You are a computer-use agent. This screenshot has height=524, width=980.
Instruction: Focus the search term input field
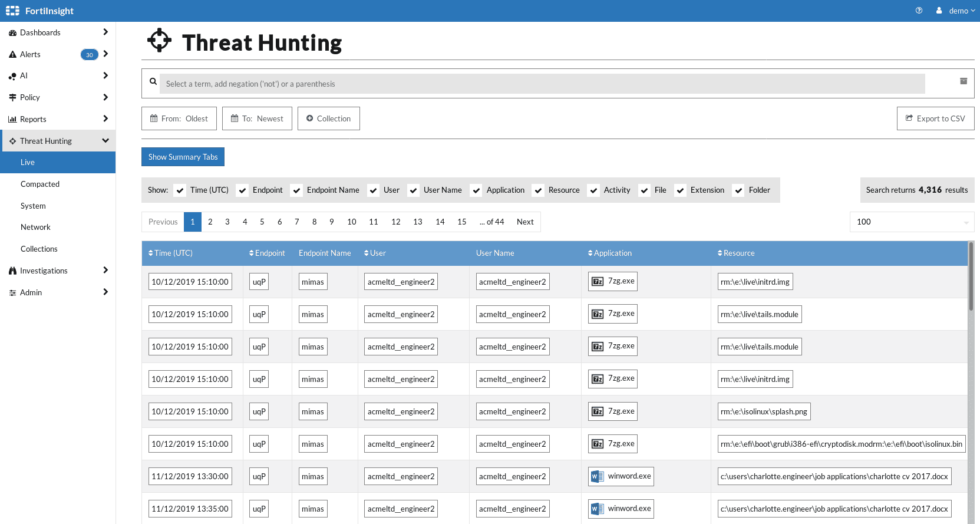coord(542,84)
